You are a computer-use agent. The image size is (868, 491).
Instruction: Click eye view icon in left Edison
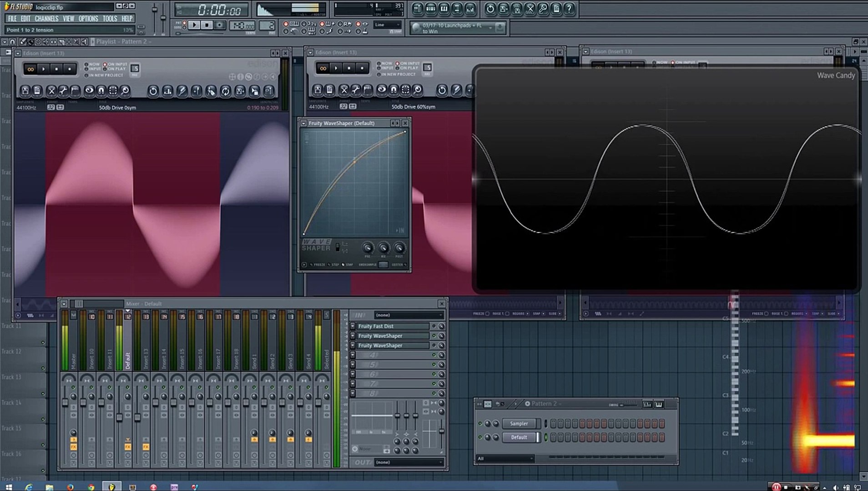click(89, 91)
